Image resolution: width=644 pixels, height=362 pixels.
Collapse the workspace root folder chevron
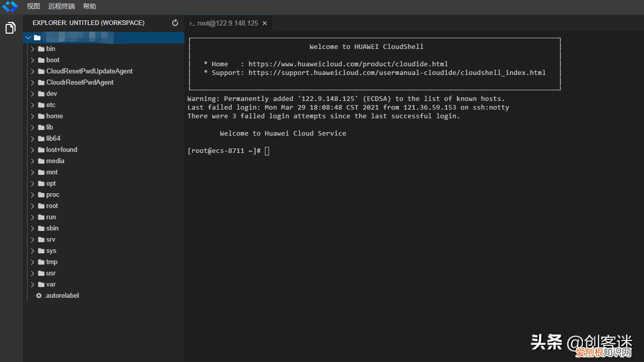[28, 38]
